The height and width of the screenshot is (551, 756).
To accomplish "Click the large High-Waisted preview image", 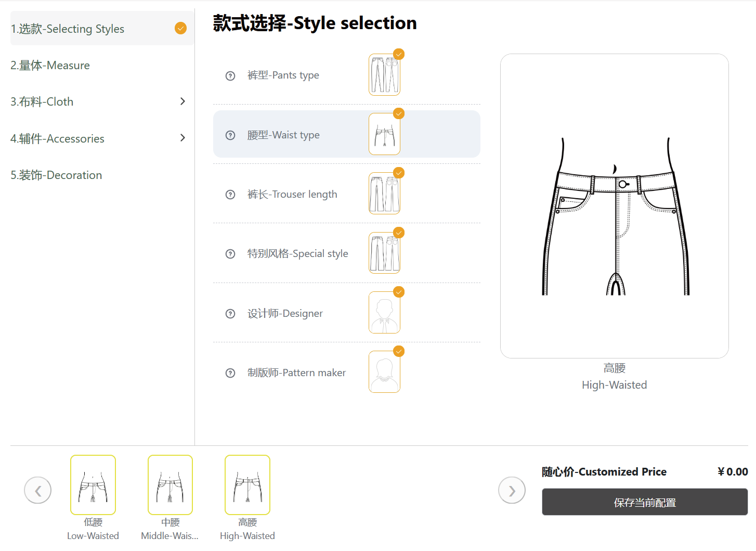I will coord(615,206).
